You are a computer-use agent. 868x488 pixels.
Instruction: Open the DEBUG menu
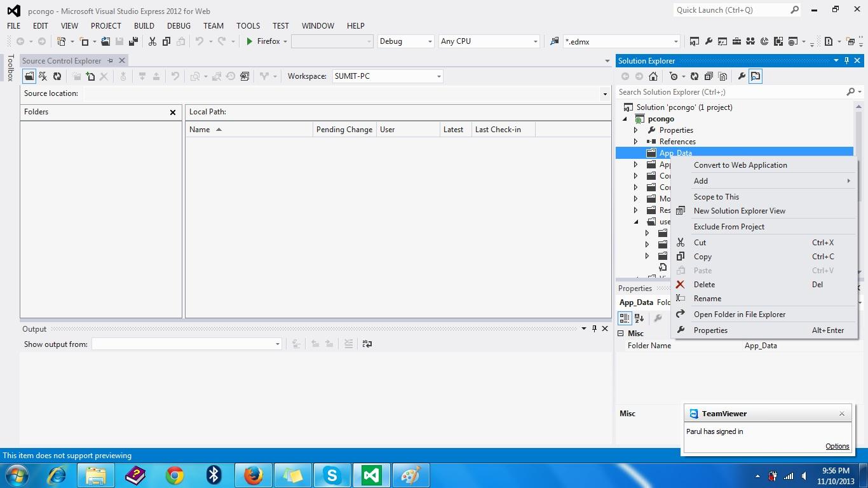pyautogui.click(x=179, y=26)
